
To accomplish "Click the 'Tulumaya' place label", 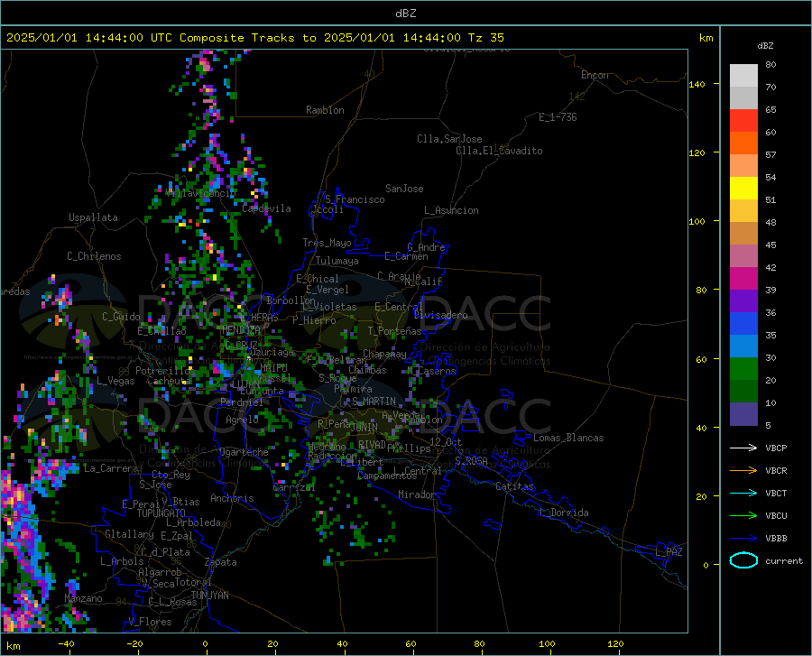I will tap(337, 261).
